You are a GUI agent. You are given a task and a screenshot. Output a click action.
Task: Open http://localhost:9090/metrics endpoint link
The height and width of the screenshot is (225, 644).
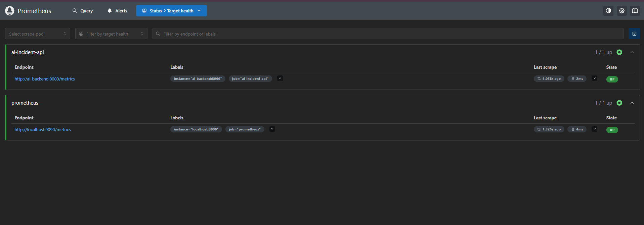tap(43, 129)
